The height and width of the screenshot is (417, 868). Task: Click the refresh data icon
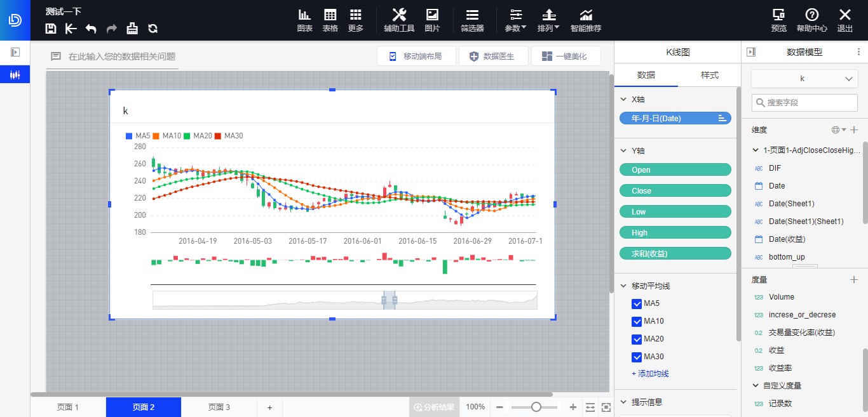[153, 29]
